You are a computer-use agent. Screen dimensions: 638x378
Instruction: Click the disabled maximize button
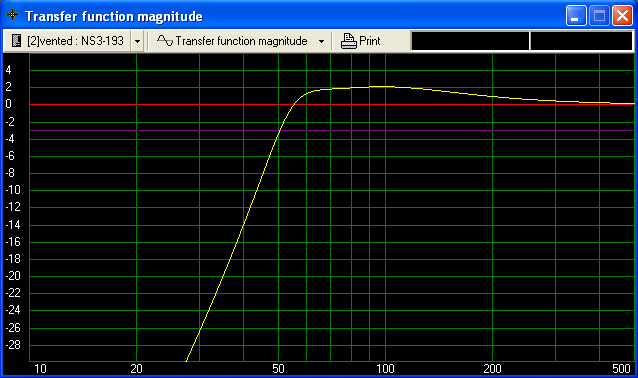coord(599,16)
